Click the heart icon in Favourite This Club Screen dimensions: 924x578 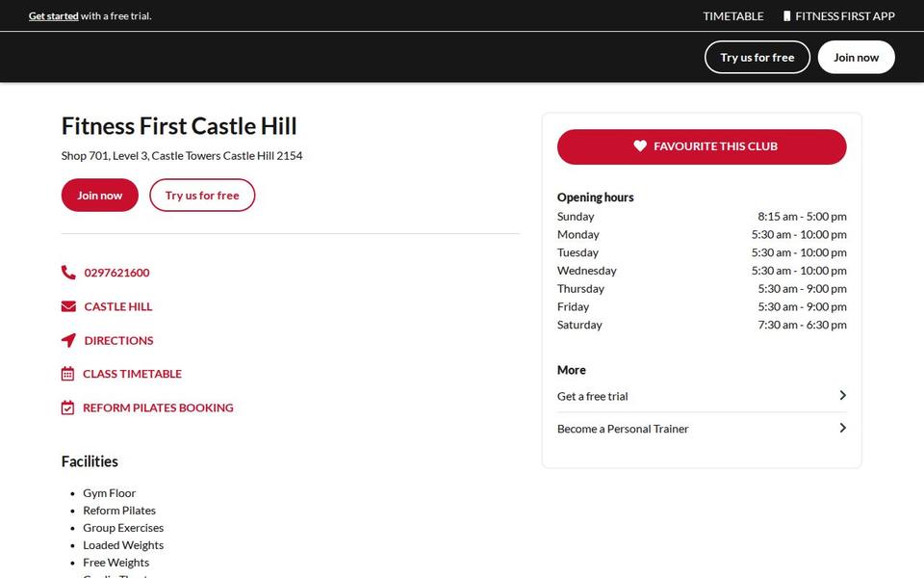(640, 145)
